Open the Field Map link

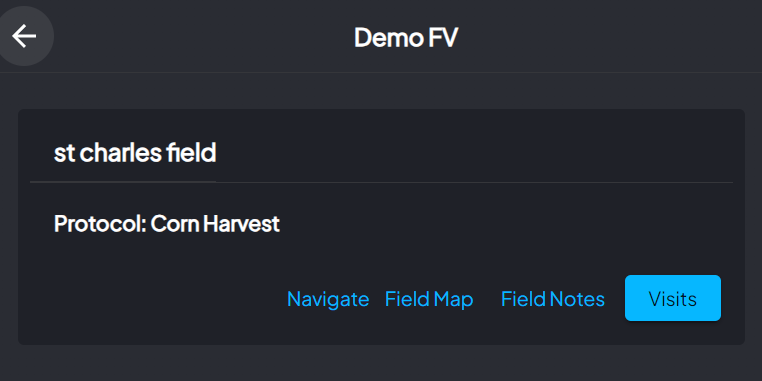[x=429, y=299]
